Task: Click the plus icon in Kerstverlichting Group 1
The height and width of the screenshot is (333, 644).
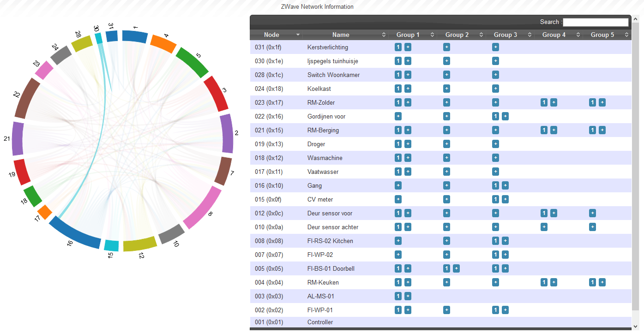Action: point(408,47)
